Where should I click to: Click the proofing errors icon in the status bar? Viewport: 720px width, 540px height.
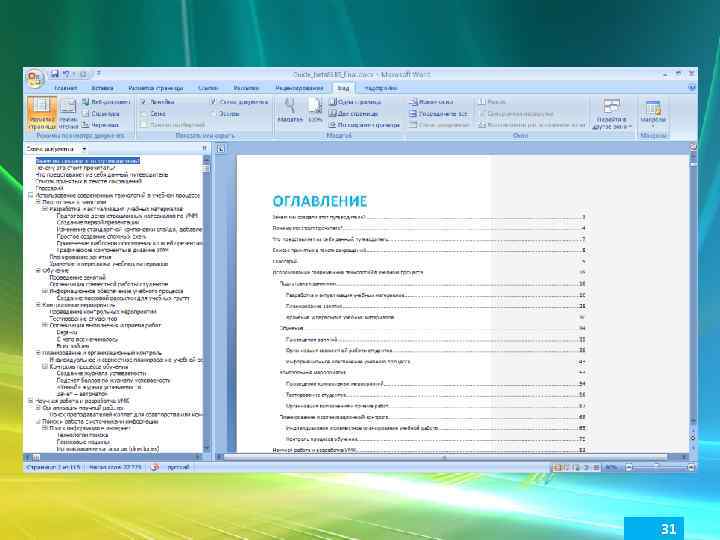click(x=155, y=467)
